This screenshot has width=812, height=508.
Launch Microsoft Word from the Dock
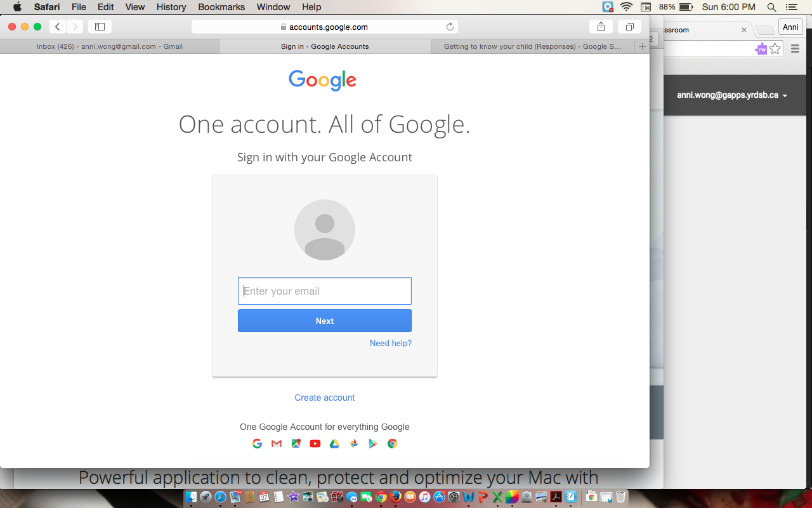tap(468, 497)
